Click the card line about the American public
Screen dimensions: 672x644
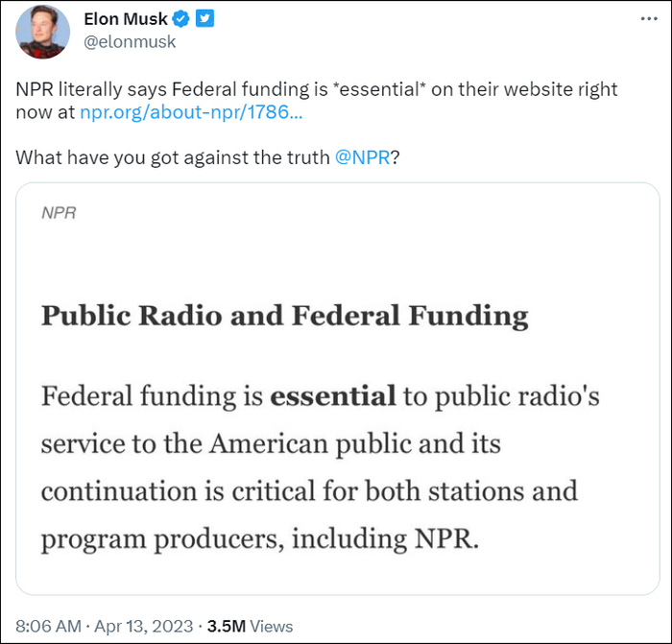[x=271, y=443]
